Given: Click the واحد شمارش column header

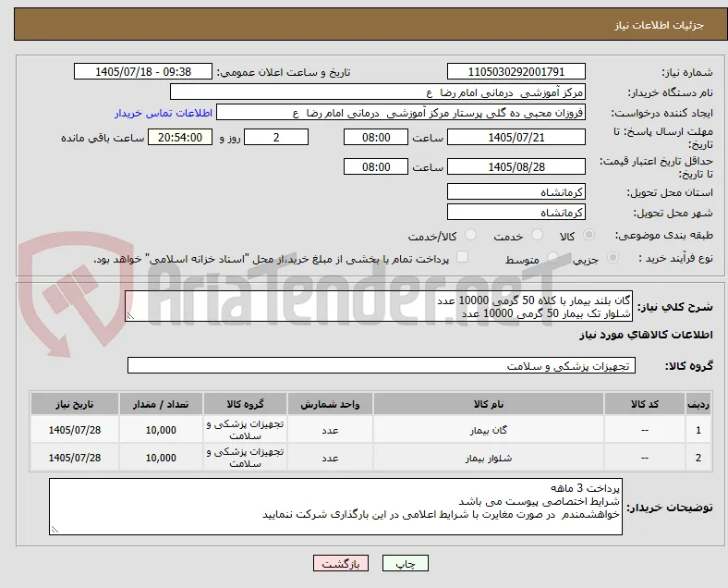Looking at the screenshot, I should [x=330, y=404].
